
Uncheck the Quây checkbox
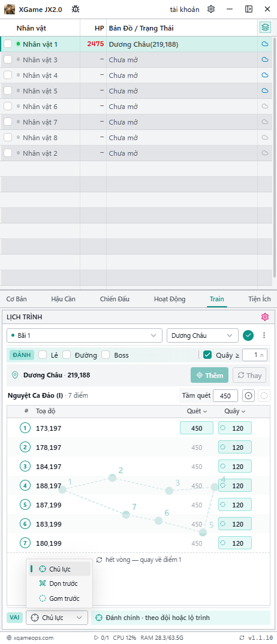[x=207, y=355]
